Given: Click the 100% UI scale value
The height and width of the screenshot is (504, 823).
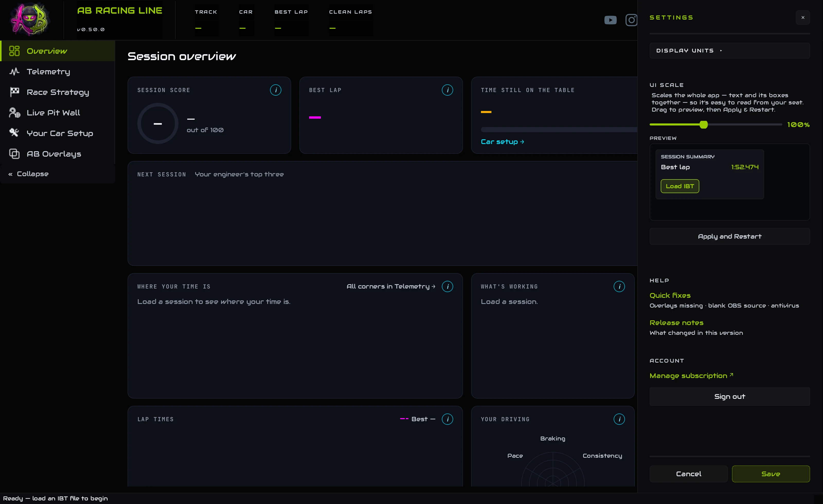Looking at the screenshot, I should [798, 124].
